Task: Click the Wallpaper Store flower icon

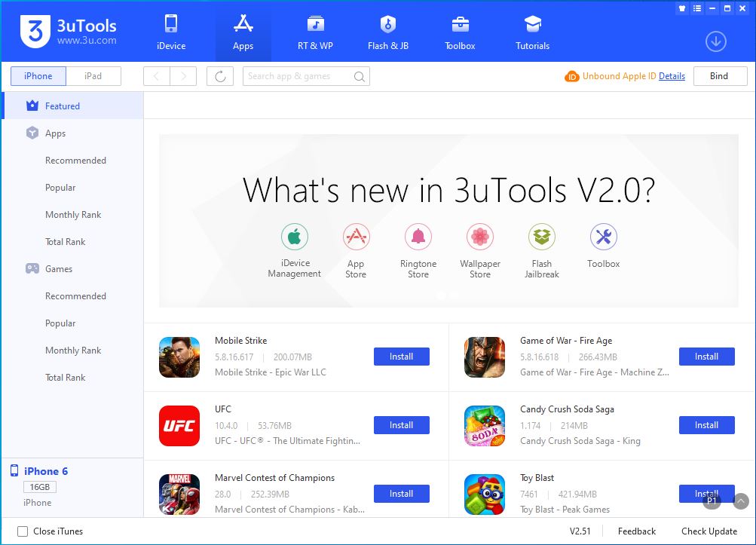Action: [480, 237]
